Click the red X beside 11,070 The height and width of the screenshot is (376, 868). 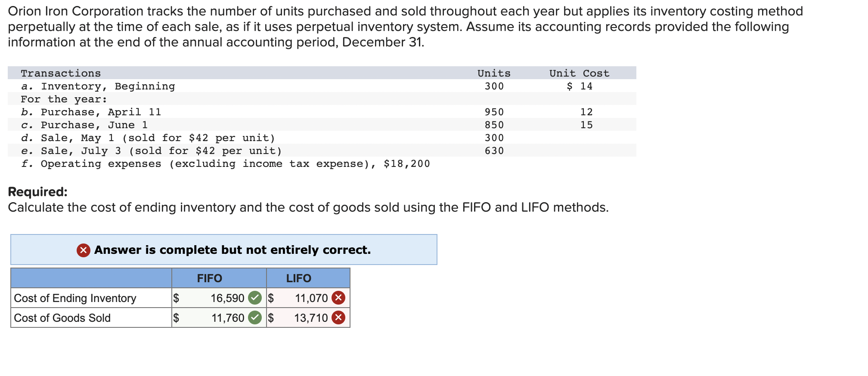(x=338, y=298)
